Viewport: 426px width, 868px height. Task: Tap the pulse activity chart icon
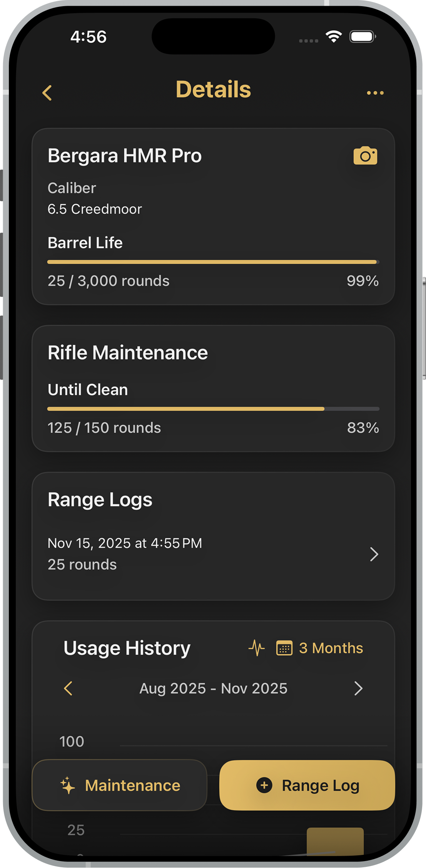click(256, 648)
